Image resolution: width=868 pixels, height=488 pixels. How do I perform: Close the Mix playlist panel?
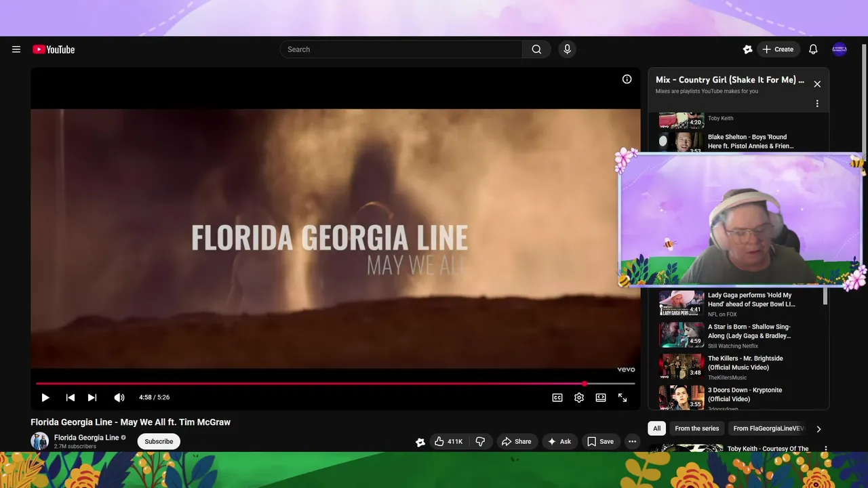pos(817,84)
